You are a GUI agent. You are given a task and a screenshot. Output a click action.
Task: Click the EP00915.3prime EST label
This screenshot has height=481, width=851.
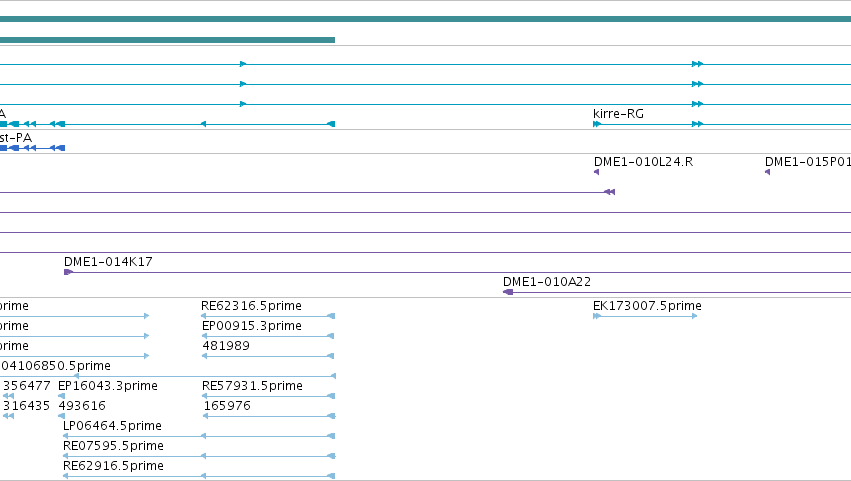tap(252, 326)
